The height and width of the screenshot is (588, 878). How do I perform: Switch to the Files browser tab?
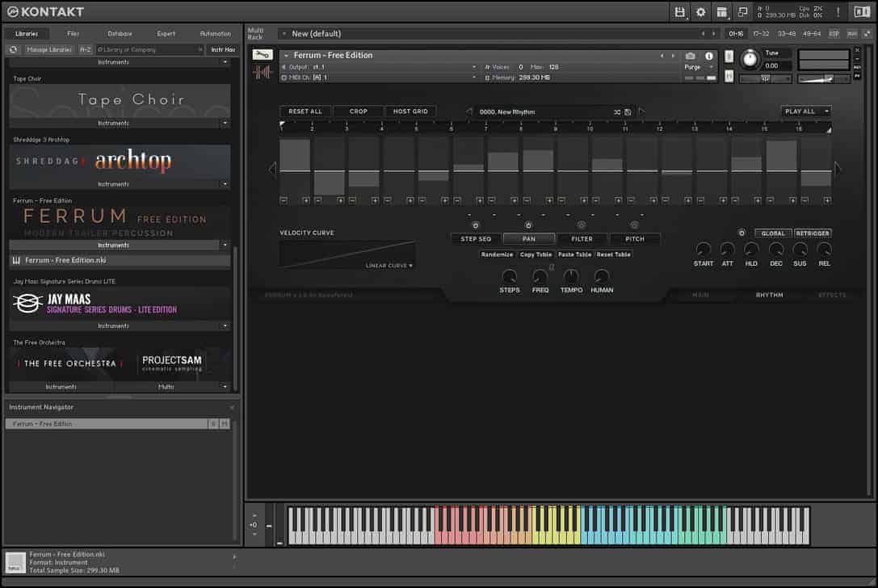click(x=74, y=34)
